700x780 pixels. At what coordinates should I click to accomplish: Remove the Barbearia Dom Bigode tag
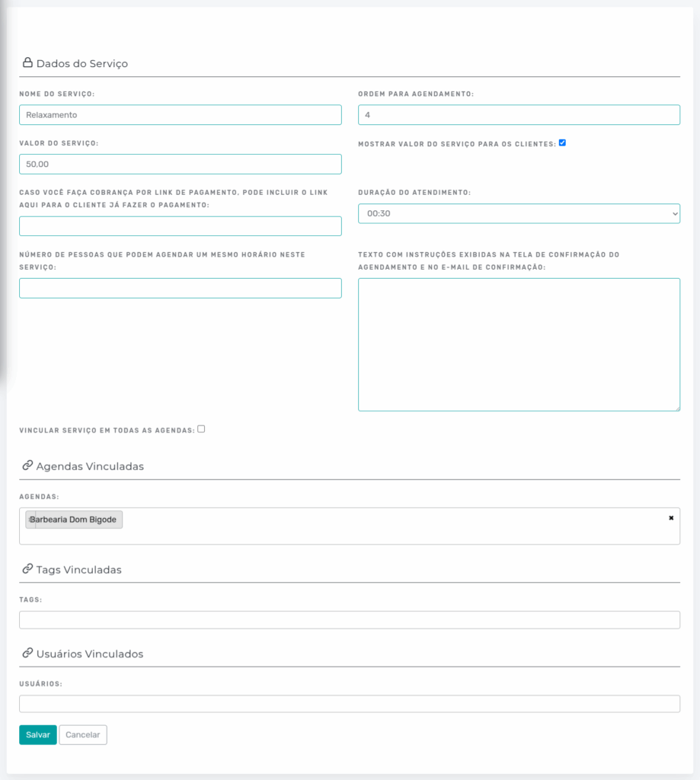click(x=30, y=519)
